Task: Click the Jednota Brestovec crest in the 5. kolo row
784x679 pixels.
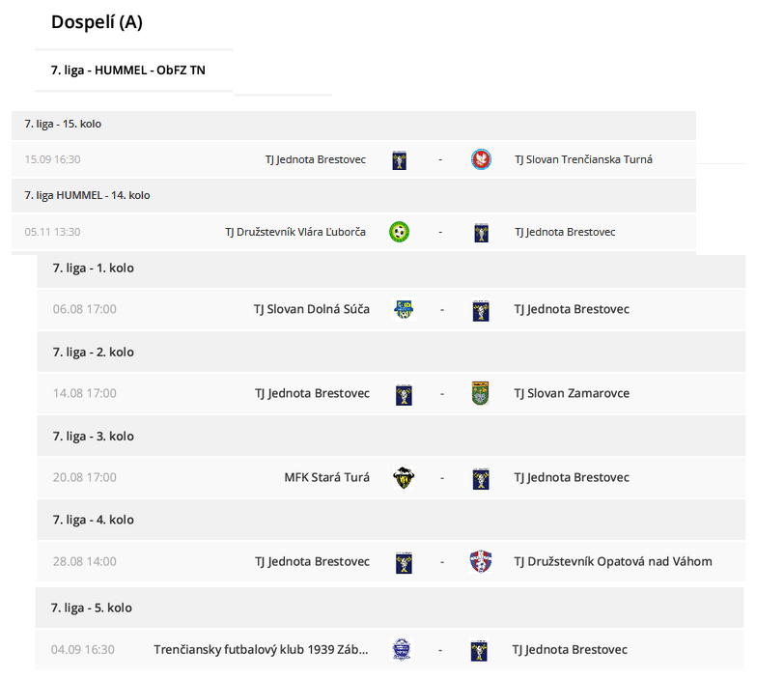Action: tap(479, 650)
